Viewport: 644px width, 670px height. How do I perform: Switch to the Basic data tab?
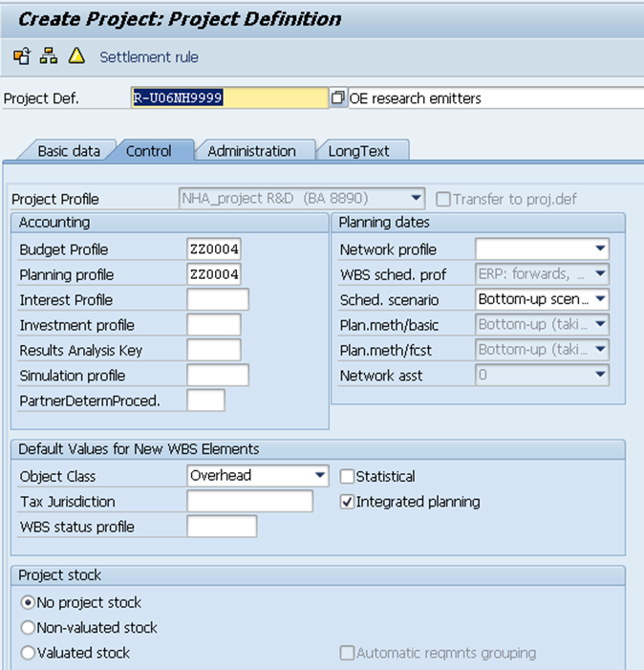coord(68,151)
